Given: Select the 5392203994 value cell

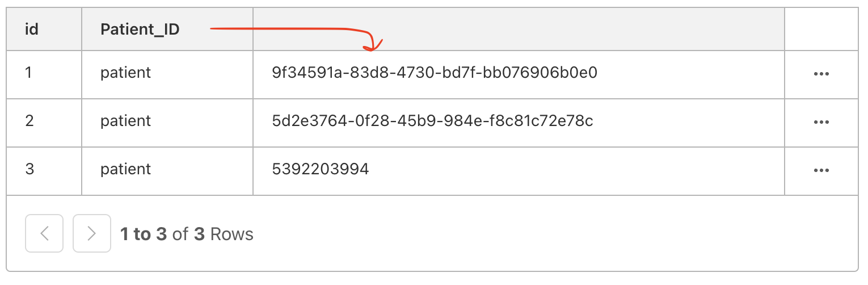Looking at the screenshot, I should 519,171.
